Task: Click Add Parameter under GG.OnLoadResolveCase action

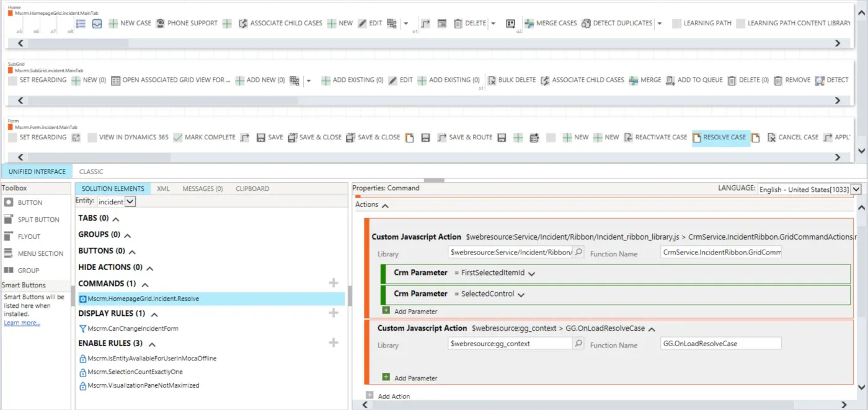Action: point(410,377)
